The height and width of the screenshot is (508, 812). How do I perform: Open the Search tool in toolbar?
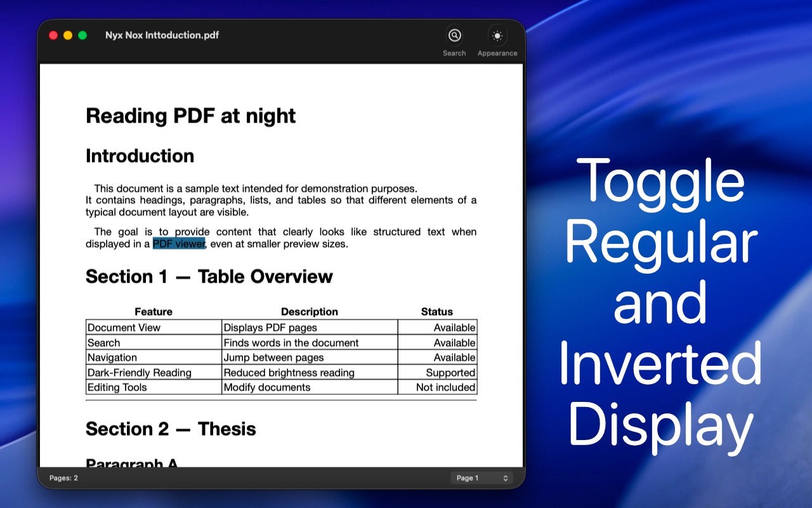[454, 36]
